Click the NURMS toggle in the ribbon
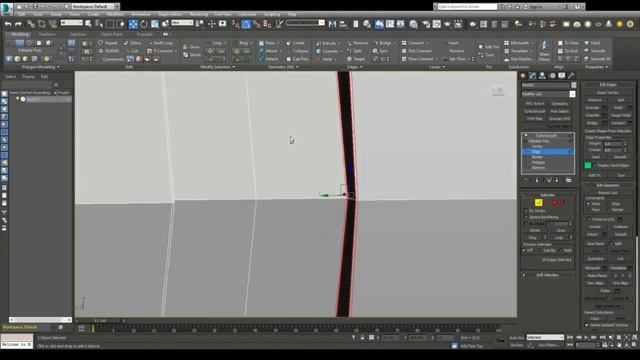The image size is (640, 360). (109, 51)
